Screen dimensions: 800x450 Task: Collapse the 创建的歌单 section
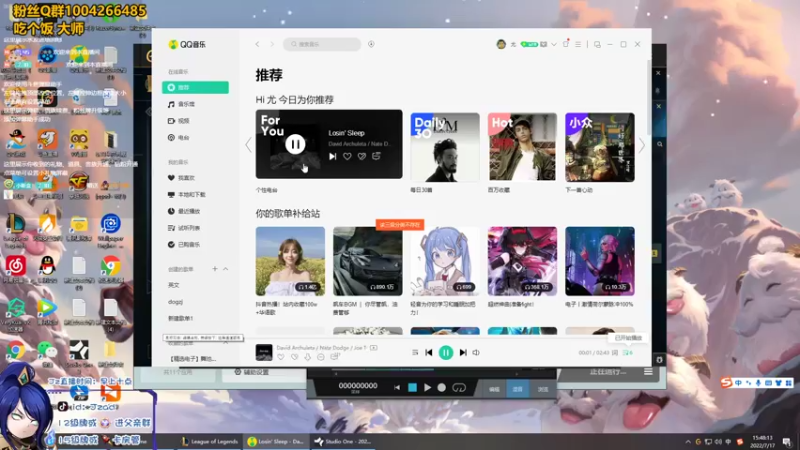click(x=226, y=269)
